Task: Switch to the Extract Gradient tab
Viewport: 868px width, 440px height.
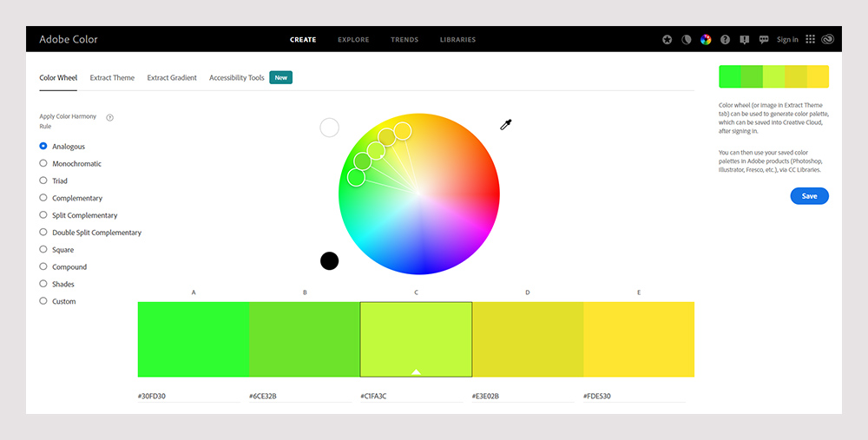Action: pos(172,78)
